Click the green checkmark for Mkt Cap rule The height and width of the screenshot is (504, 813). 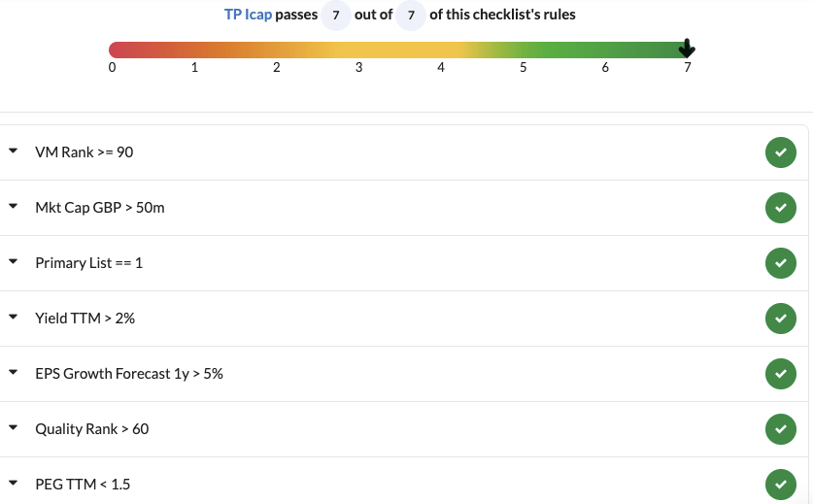780,208
